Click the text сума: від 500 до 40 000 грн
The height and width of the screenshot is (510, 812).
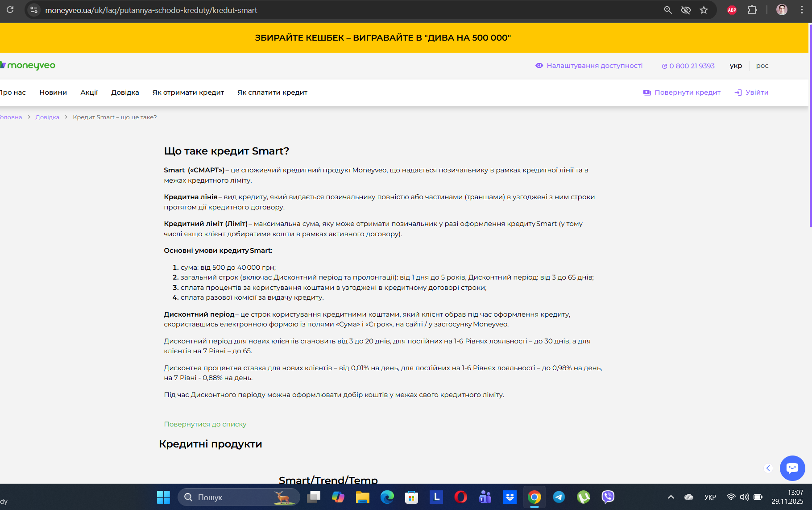228,268
